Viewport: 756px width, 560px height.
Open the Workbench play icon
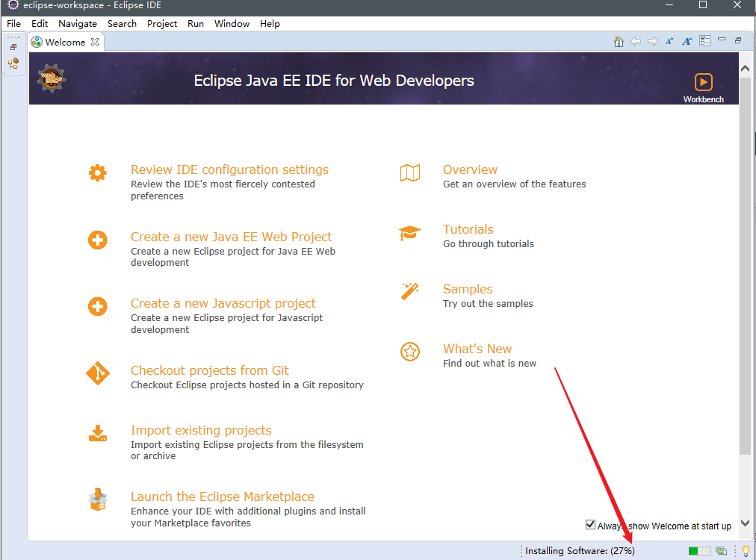tap(704, 82)
